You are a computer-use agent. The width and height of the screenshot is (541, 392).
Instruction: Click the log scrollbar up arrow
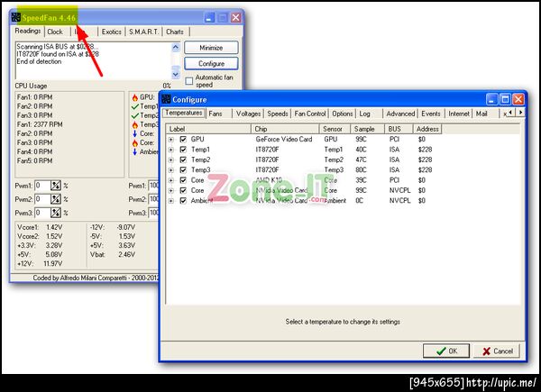(176, 47)
